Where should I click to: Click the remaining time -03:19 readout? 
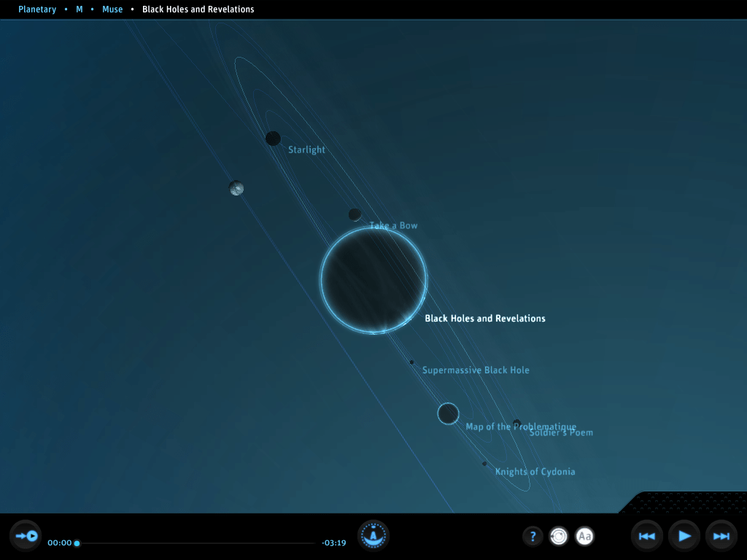click(x=334, y=542)
